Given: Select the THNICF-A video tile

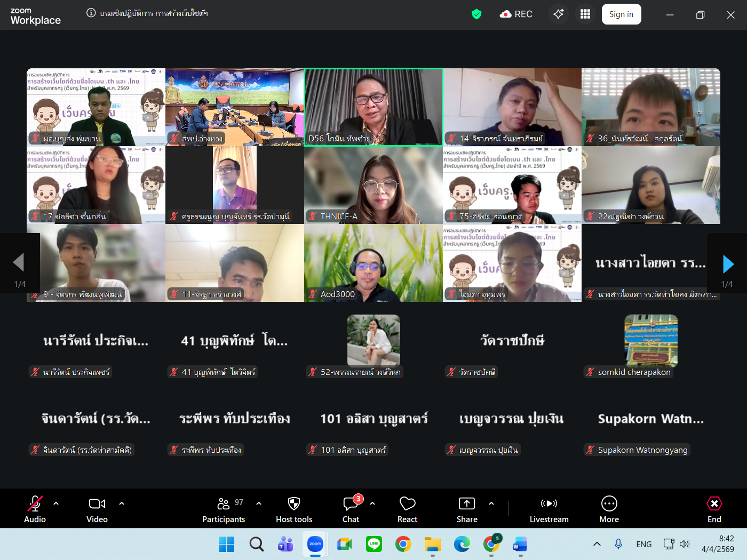Looking at the screenshot, I should (373, 185).
